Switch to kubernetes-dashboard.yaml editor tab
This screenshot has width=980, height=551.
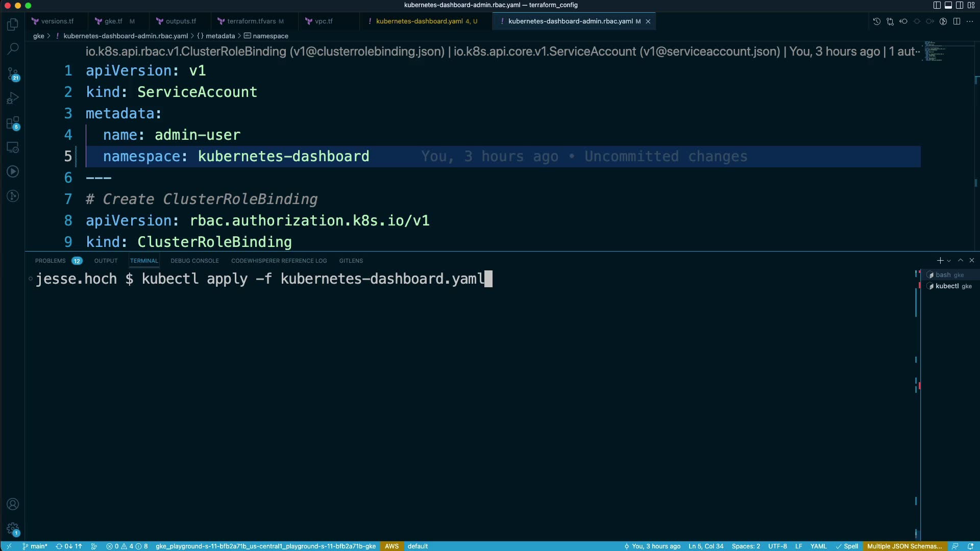[419, 21]
